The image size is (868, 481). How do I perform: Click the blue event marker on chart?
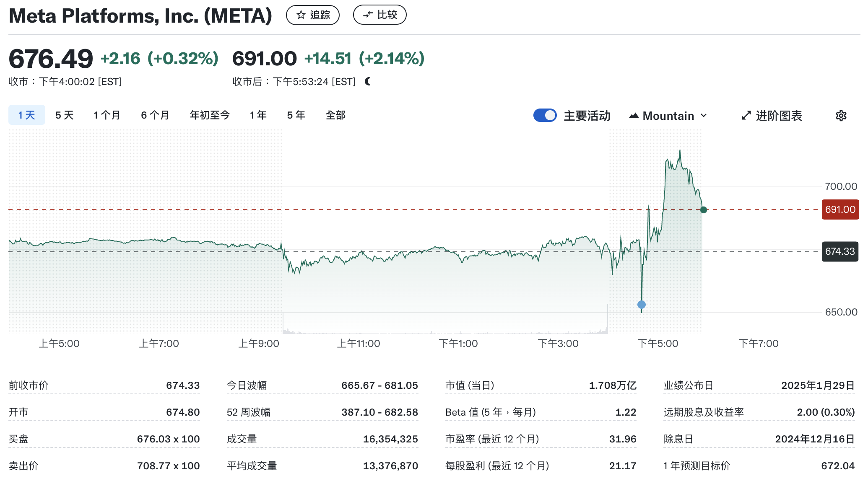coord(641,305)
